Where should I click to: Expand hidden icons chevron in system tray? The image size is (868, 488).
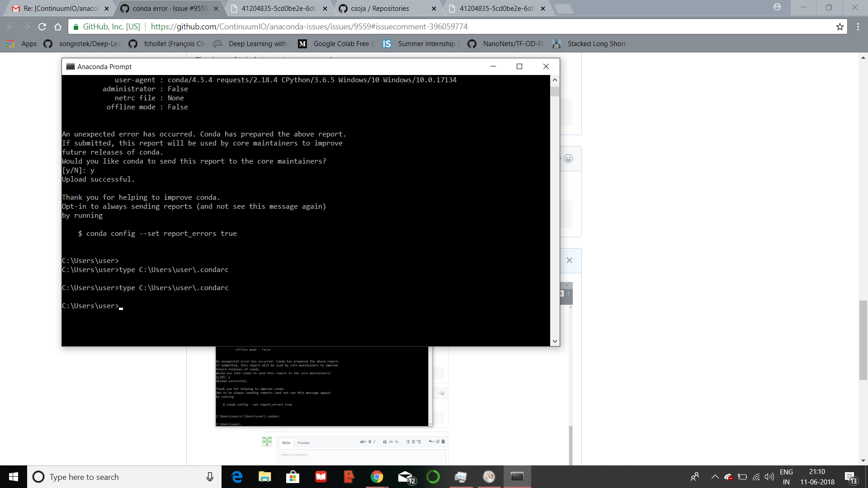715,477
